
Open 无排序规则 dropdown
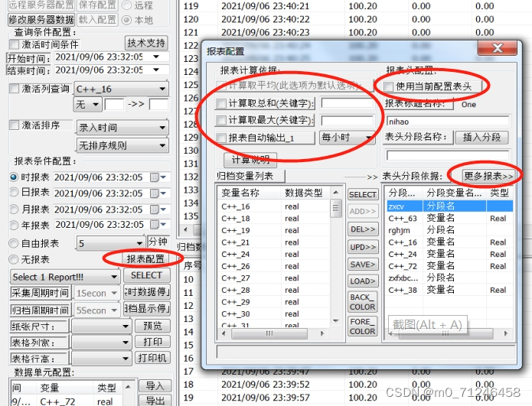coord(122,146)
